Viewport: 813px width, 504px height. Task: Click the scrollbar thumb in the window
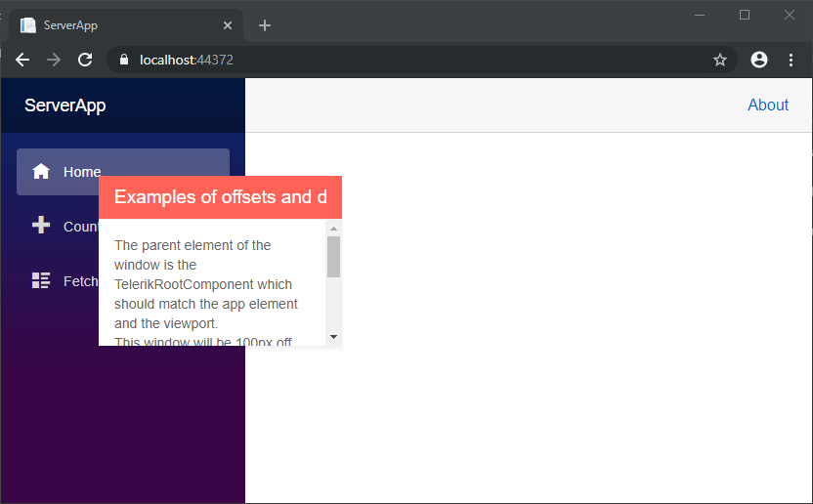tap(333, 257)
